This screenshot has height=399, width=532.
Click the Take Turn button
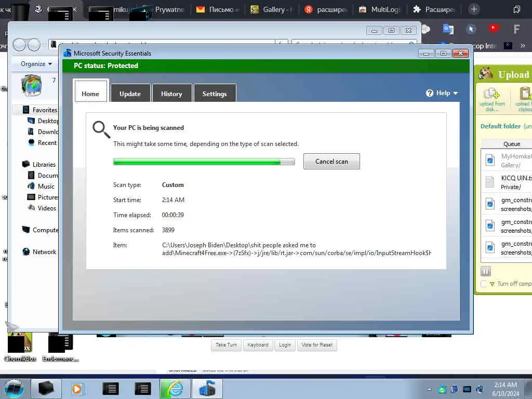click(227, 345)
